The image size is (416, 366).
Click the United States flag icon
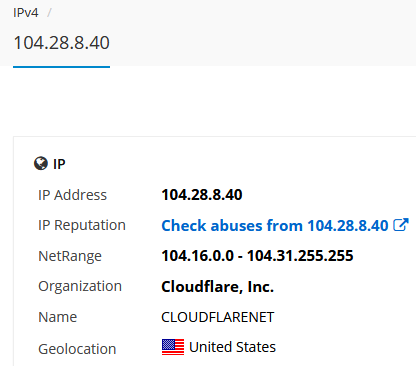click(173, 347)
